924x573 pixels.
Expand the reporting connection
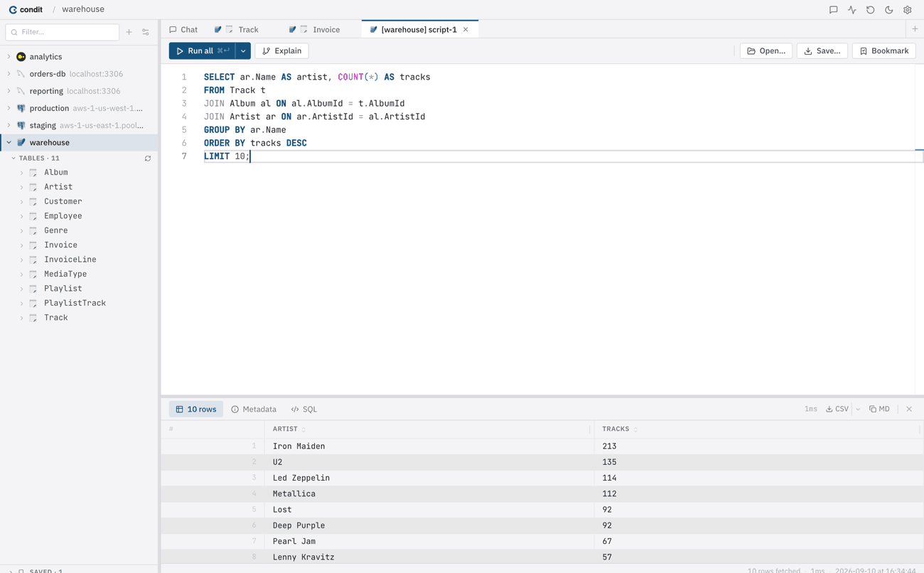[9, 91]
